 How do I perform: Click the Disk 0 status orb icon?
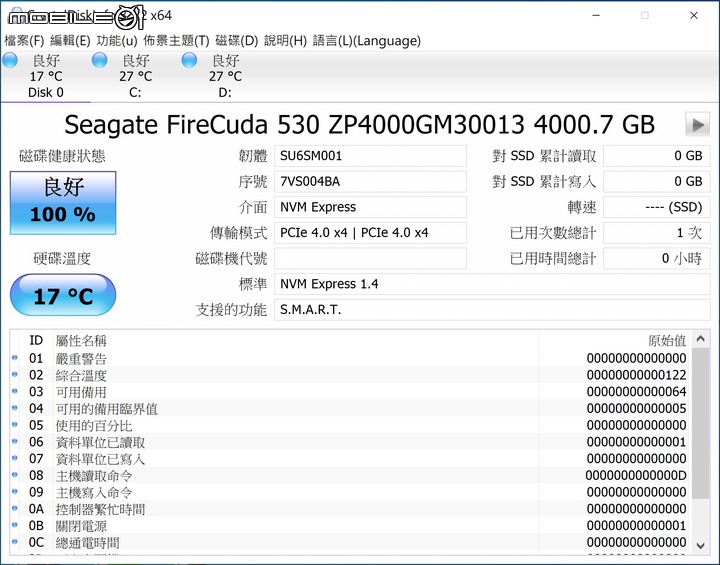[x=10, y=60]
